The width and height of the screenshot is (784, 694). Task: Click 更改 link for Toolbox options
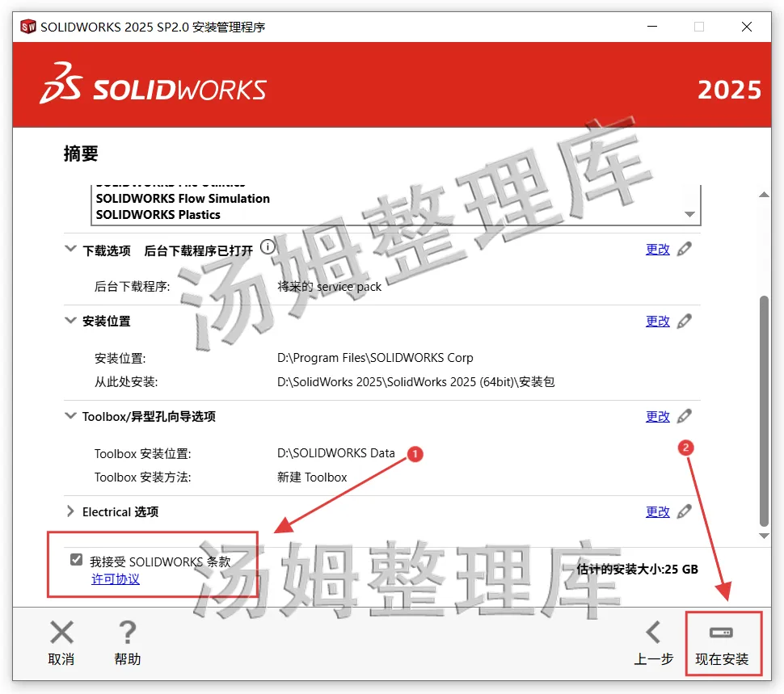[x=657, y=417]
